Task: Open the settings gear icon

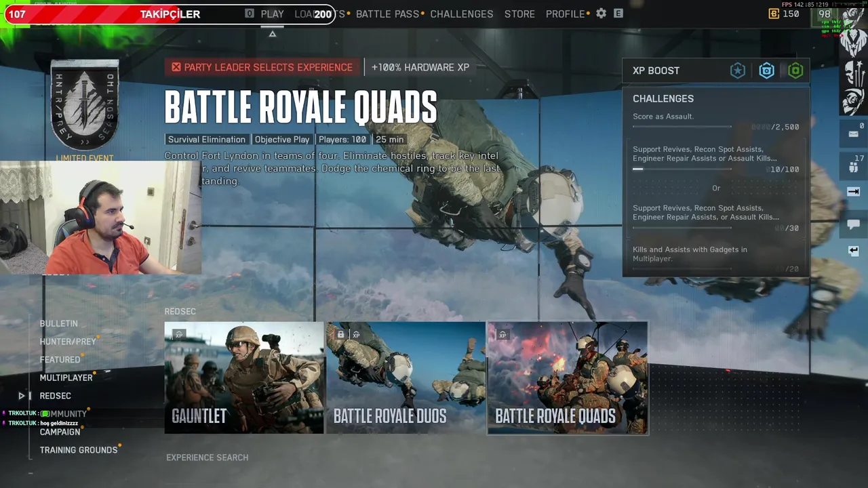Action: point(601,14)
